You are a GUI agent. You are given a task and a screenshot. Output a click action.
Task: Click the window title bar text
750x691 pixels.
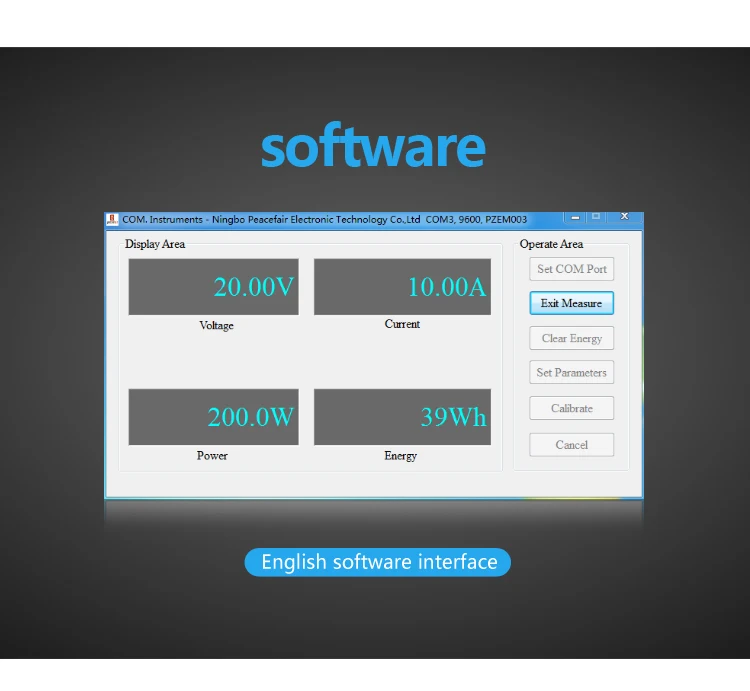(324, 219)
